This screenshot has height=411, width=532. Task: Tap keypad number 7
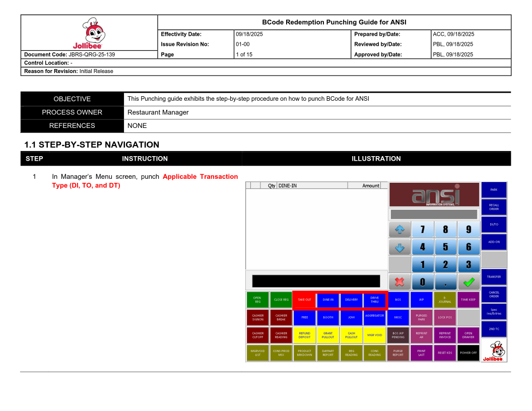tap(422, 230)
